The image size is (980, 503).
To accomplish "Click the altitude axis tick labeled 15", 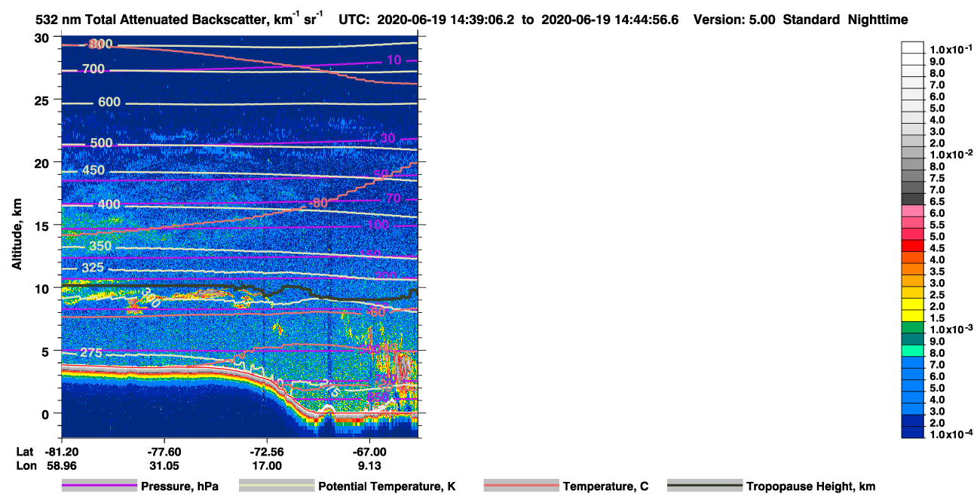I will point(42,225).
